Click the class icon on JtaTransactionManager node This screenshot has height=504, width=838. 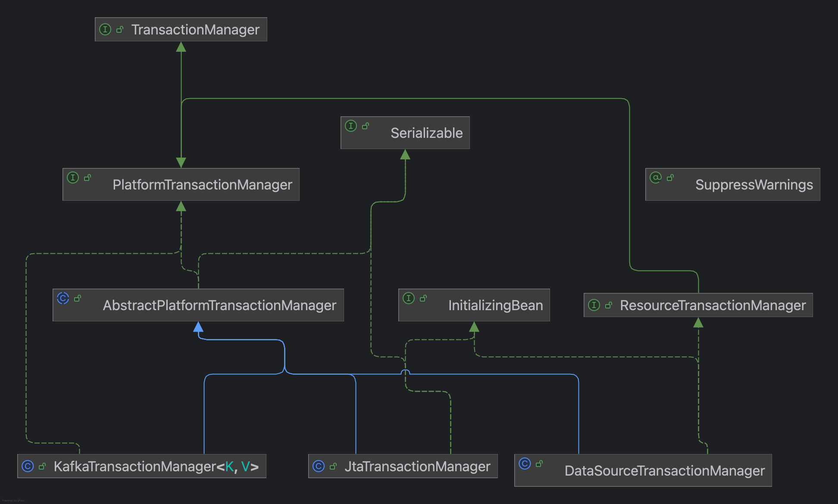[319, 466]
